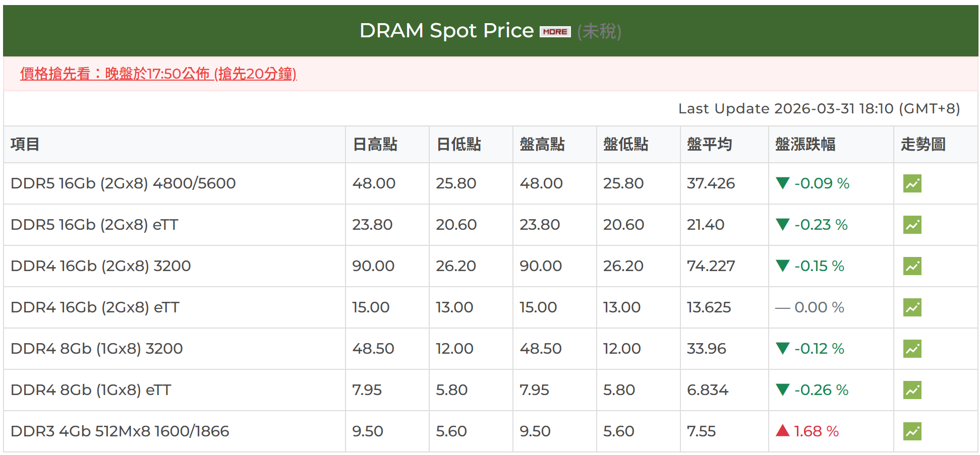
Task: Click the 日高點 column header
Action: pyautogui.click(x=375, y=145)
